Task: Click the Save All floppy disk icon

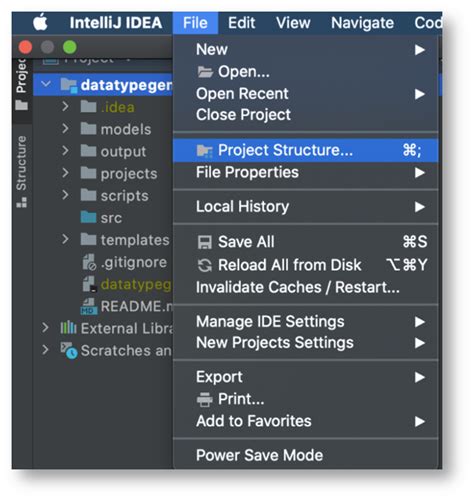Action: (x=205, y=242)
